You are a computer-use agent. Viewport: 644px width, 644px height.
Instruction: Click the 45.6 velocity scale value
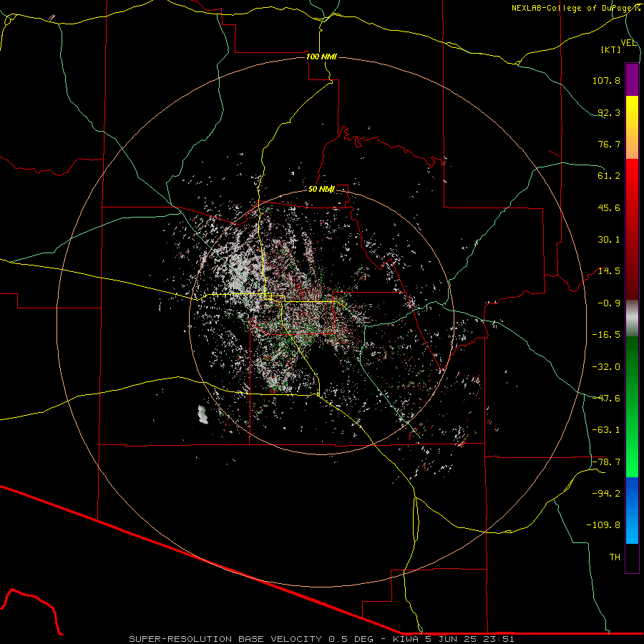pyautogui.click(x=609, y=208)
